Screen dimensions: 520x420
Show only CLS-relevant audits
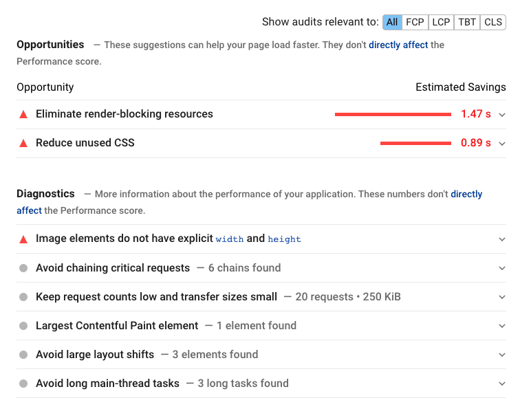(x=493, y=22)
